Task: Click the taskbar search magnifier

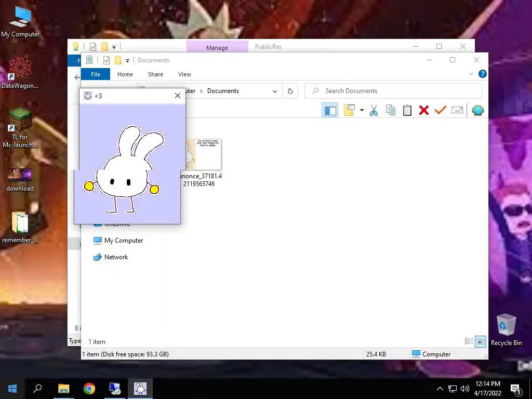Action: (x=37, y=389)
